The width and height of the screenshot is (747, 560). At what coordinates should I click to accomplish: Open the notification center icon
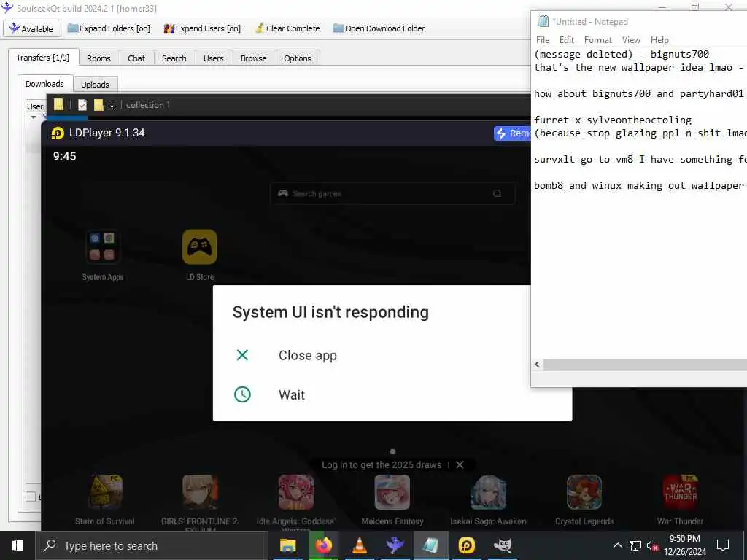click(x=723, y=545)
